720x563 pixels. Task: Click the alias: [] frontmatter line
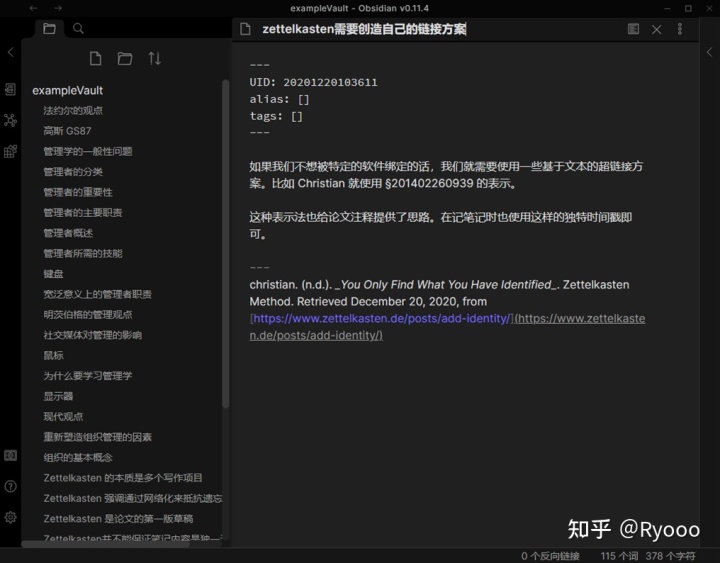pos(279,99)
